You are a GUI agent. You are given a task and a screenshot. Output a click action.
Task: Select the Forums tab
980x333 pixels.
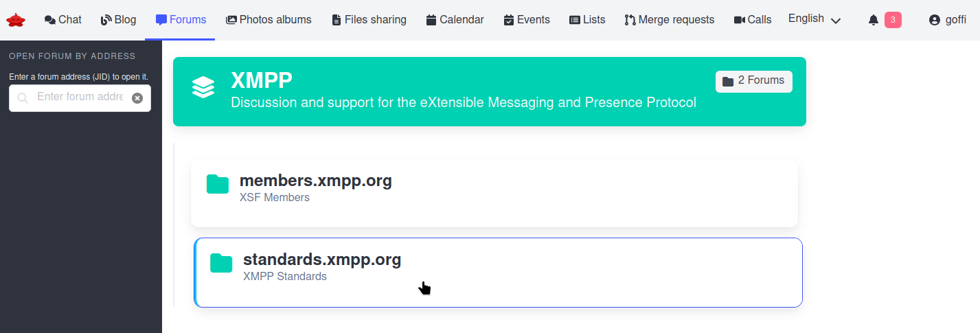coord(181,20)
